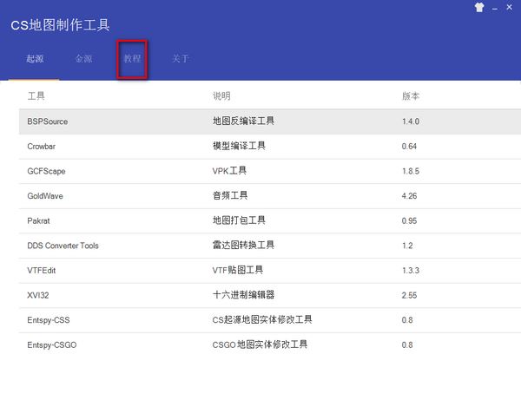Sort by the 版本 column header
Screen dimensions: 521x420
coord(411,96)
